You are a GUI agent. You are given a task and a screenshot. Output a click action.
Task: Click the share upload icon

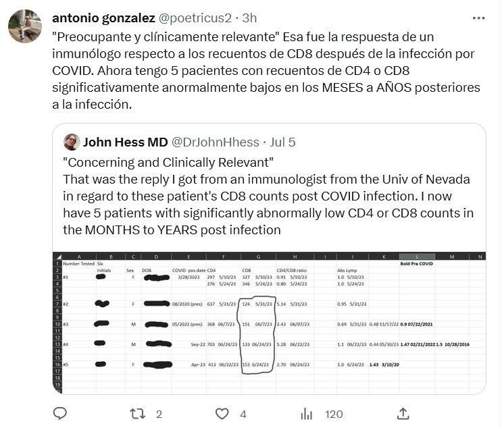click(403, 413)
